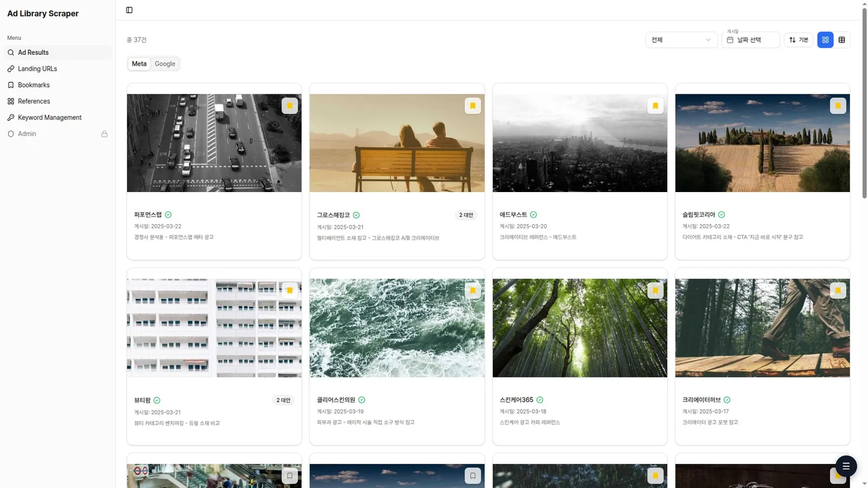Click 2 대안 badge on 뷰티팜
The image size is (868, 488).
pyautogui.click(x=283, y=400)
